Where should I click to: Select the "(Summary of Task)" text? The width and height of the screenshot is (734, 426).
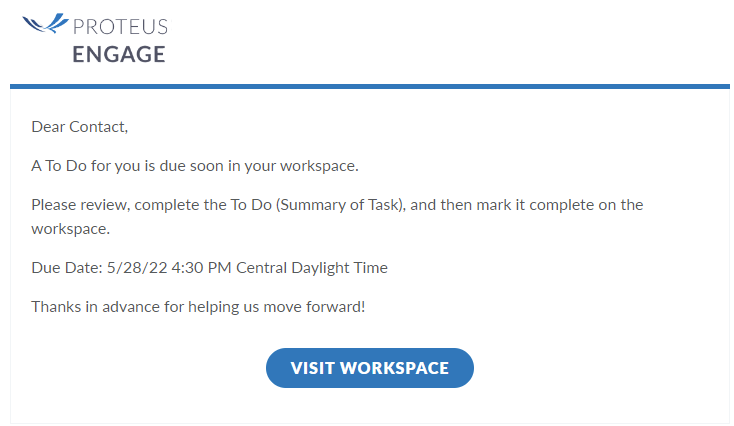click(x=341, y=205)
